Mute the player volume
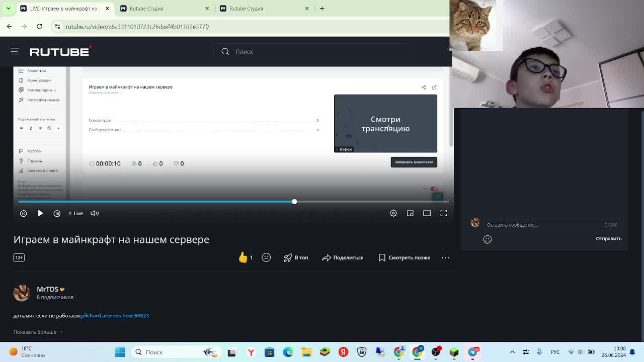The height and width of the screenshot is (362, 644). [94, 213]
